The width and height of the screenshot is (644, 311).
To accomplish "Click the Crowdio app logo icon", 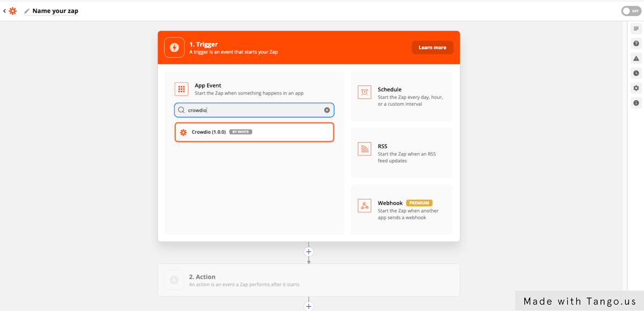I will [x=184, y=132].
